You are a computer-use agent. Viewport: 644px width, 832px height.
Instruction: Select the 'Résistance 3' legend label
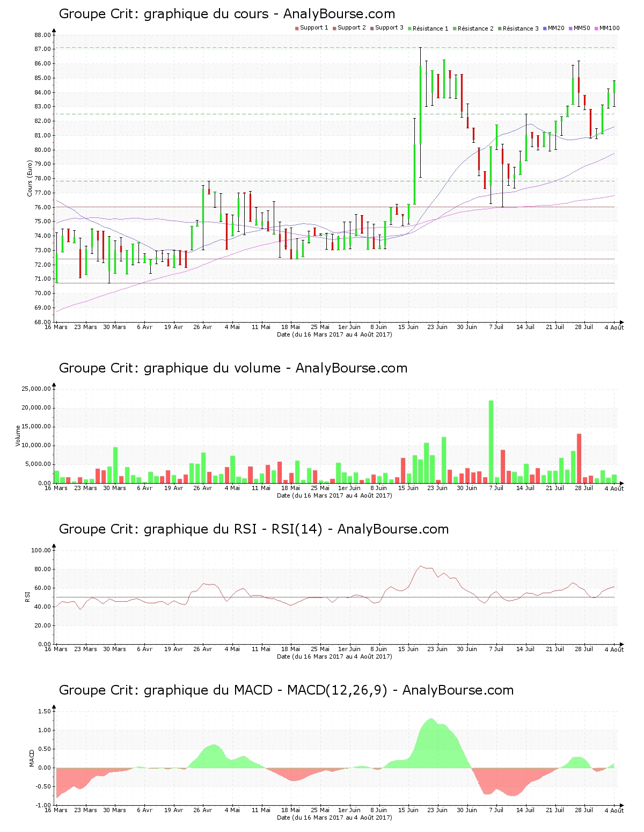[x=521, y=28]
